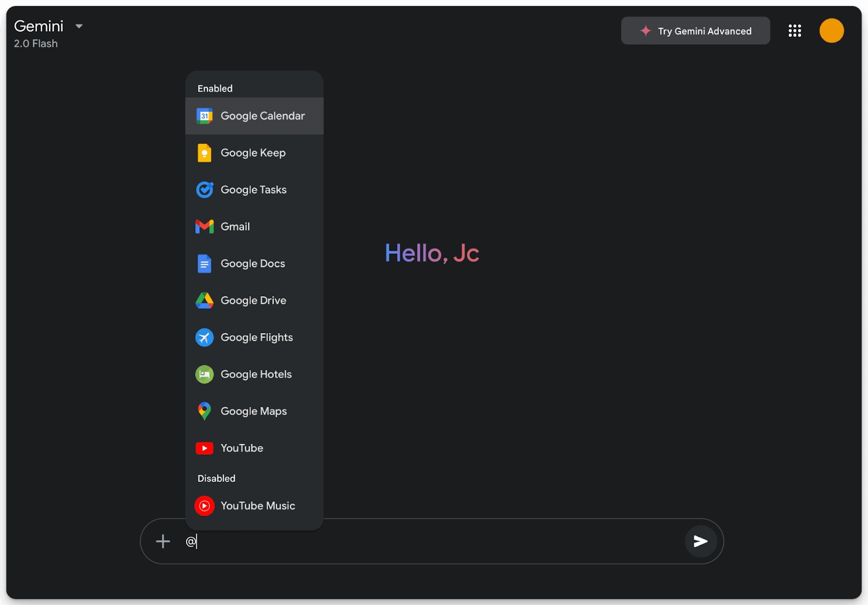
Task: Open the orange profile avatar
Action: coord(831,31)
